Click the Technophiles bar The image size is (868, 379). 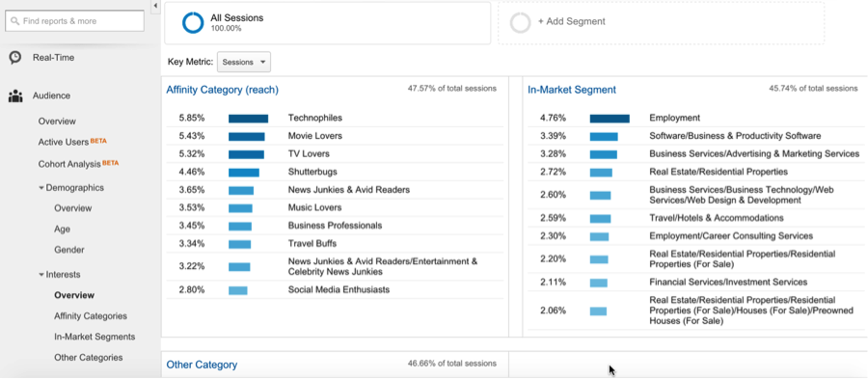249,119
